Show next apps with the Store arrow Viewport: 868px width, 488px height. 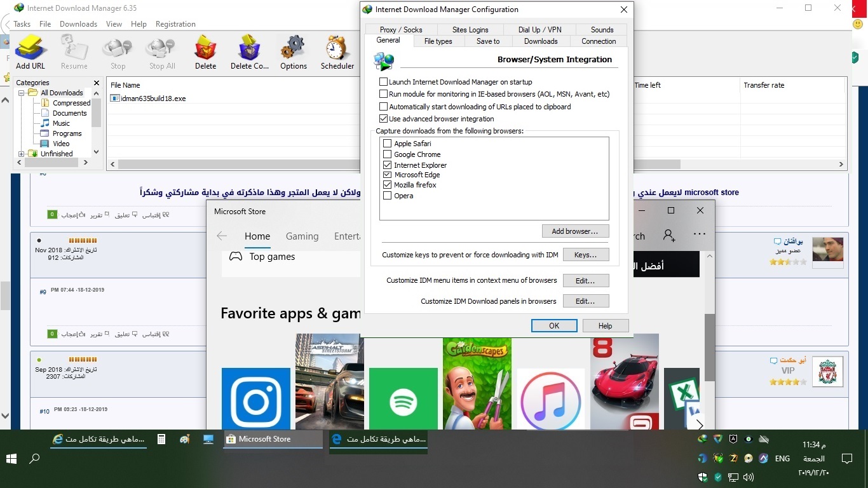[700, 424]
